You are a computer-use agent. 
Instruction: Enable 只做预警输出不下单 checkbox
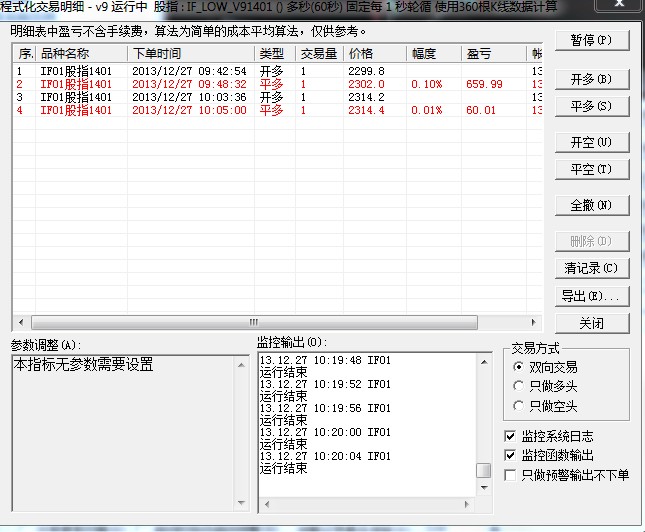pyautogui.click(x=512, y=474)
